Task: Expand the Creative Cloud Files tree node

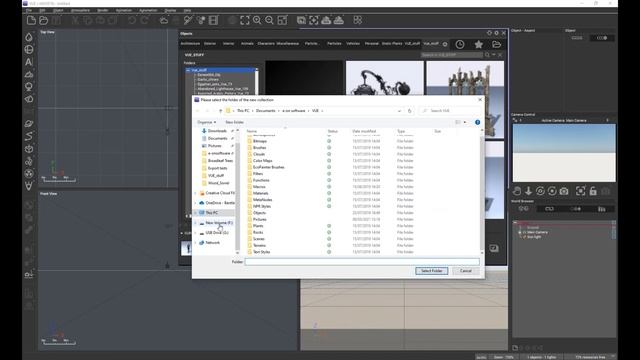Action: [x=196, y=193]
